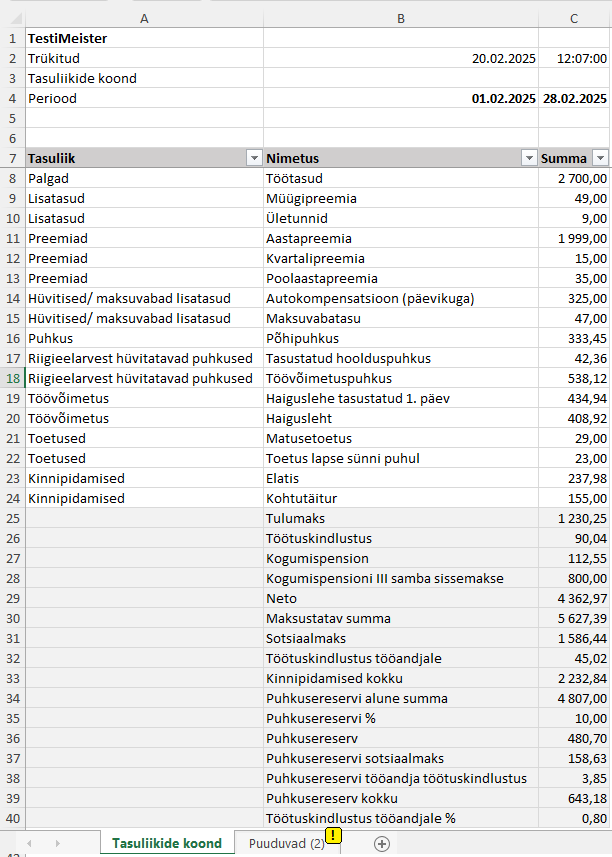Add a new sheet with plus icon
Screen dimensions: 612x857
381,843
